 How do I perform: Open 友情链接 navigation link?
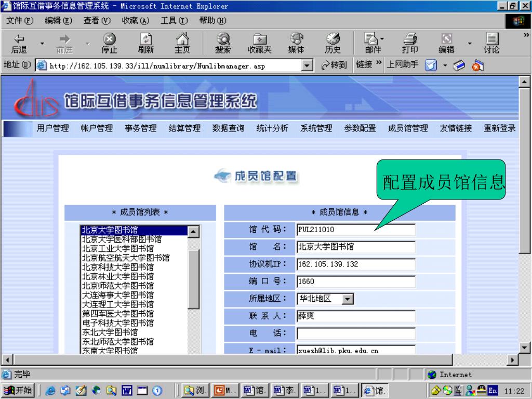point(456,128)
